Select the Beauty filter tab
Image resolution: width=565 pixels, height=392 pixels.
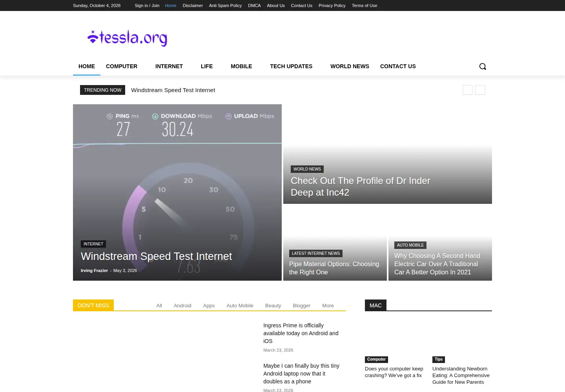click(273, 306)
